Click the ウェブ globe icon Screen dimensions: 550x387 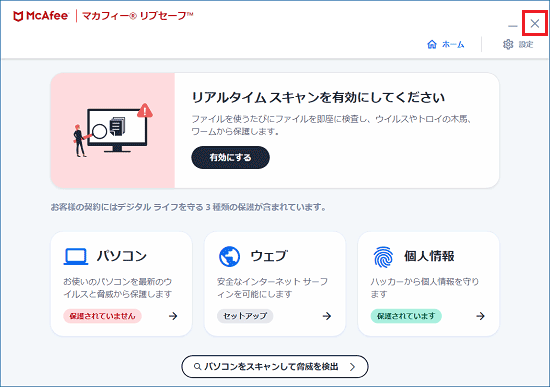pos(229,256)
